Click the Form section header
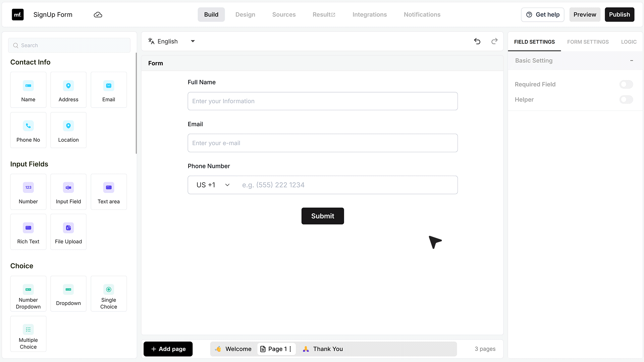The height and width of the screenshot is (362, 644). [322, 63]
